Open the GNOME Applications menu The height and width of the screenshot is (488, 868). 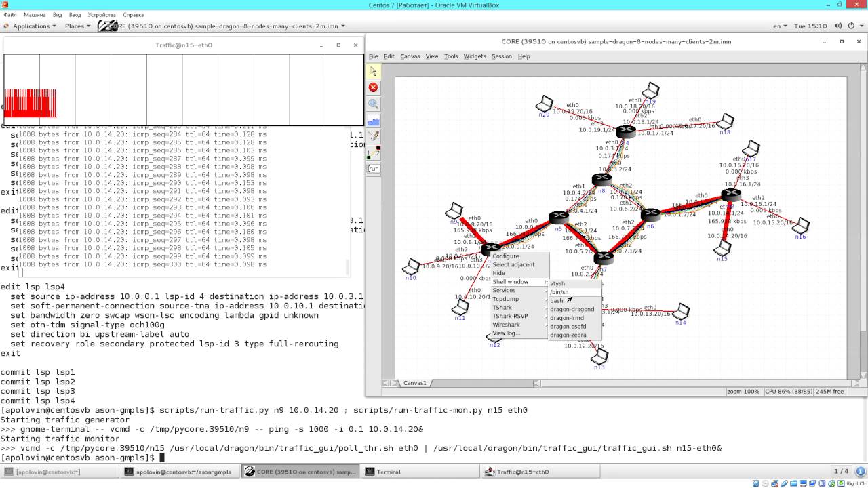point(31,26)
